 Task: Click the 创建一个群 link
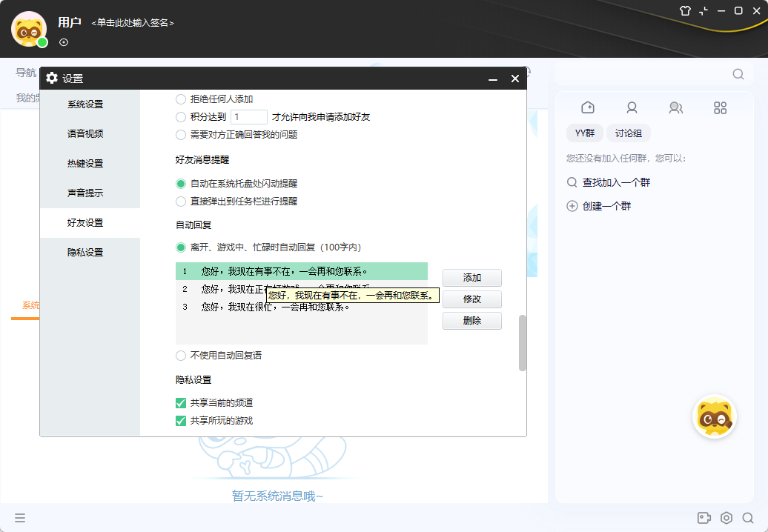pyautogui.click(x=606, y=206)
